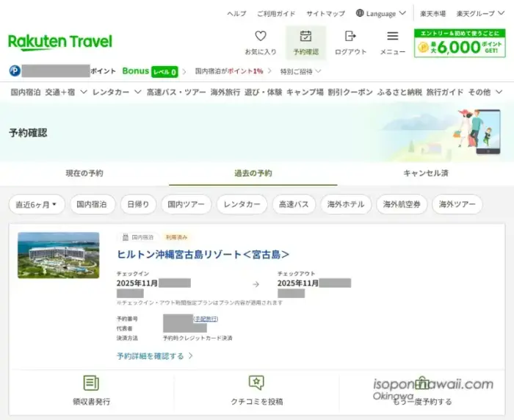Image resolution: width=514 pixels, height=420 pixels.
Task: Click the クチコミを投稿 review icon
Action: click(x=256, y=383)
